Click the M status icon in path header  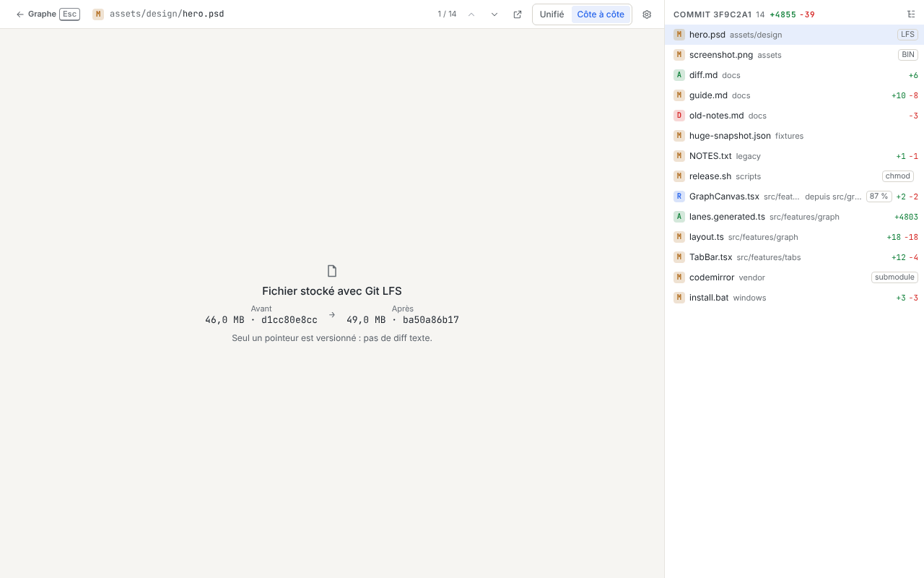(x=98, y=14)
